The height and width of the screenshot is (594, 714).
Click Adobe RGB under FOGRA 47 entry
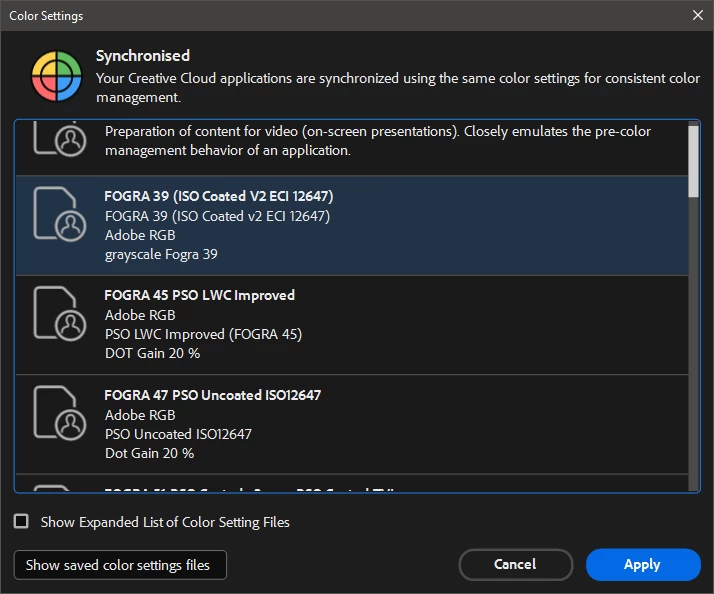(140, 415)
